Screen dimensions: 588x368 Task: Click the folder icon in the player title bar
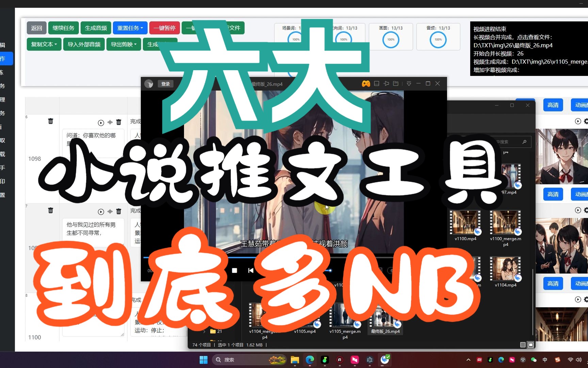(x=395, y=83)
